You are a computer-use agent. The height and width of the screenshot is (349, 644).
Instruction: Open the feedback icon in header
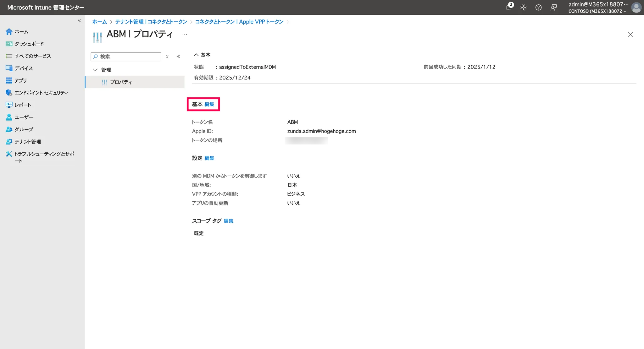[553, 8]
